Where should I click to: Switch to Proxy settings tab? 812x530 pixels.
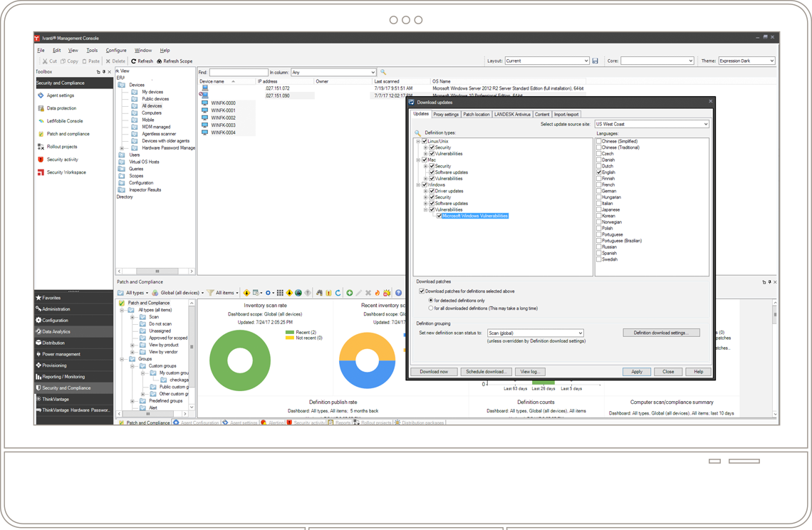click(446, 115)
